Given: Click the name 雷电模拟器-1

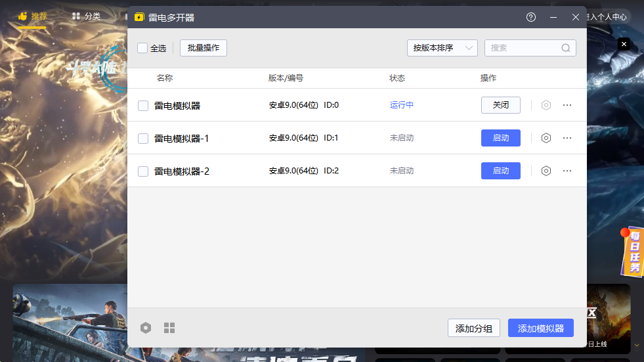Looking at the screenshot, I should pos(182,139).
